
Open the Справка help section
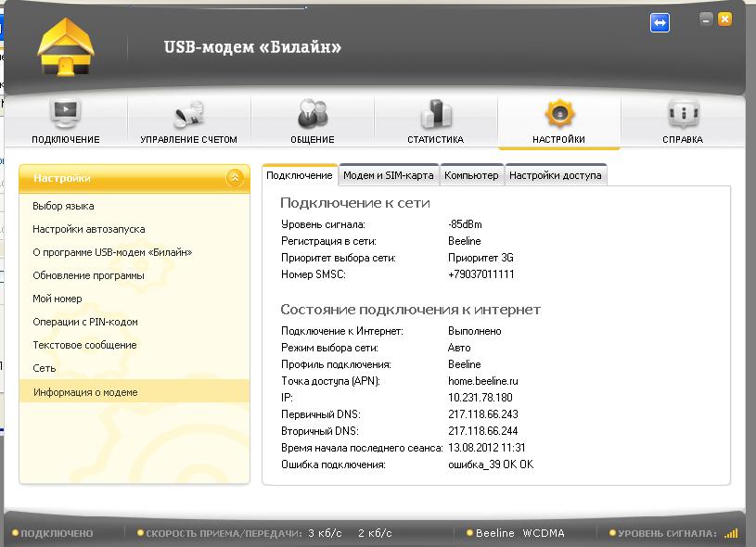tap(682, 121)
